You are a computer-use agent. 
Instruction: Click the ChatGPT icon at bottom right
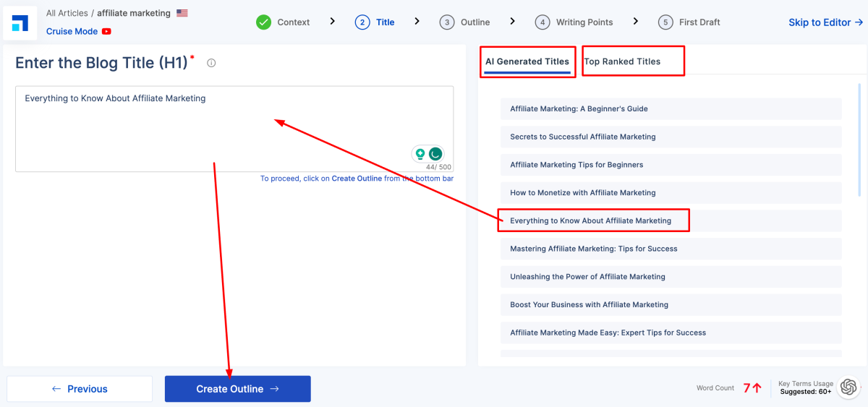tap(848, 388)
